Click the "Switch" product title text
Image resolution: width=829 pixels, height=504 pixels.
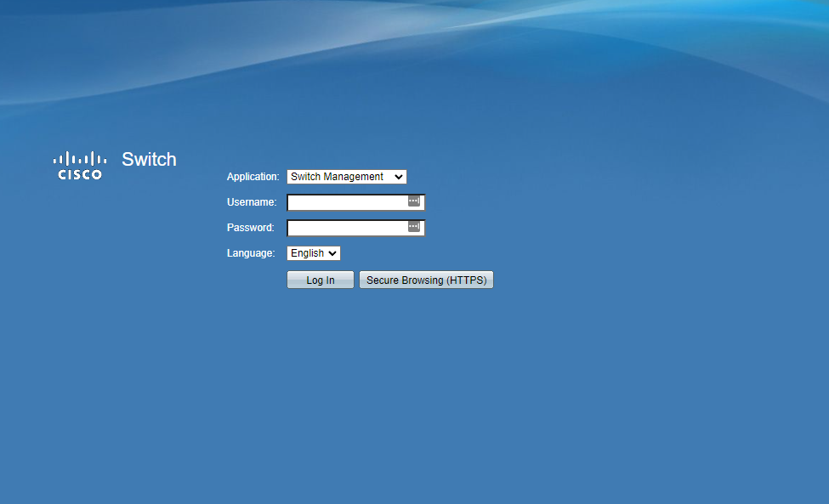149,159
